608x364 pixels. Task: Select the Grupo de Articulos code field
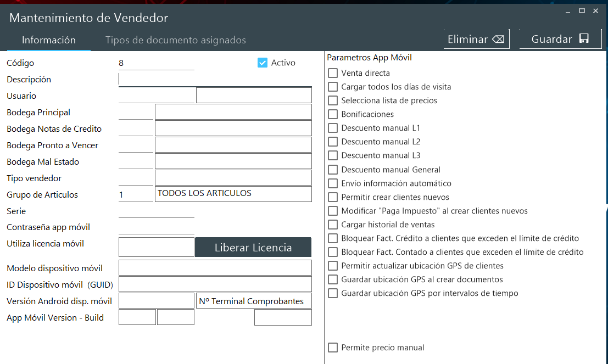136,195
